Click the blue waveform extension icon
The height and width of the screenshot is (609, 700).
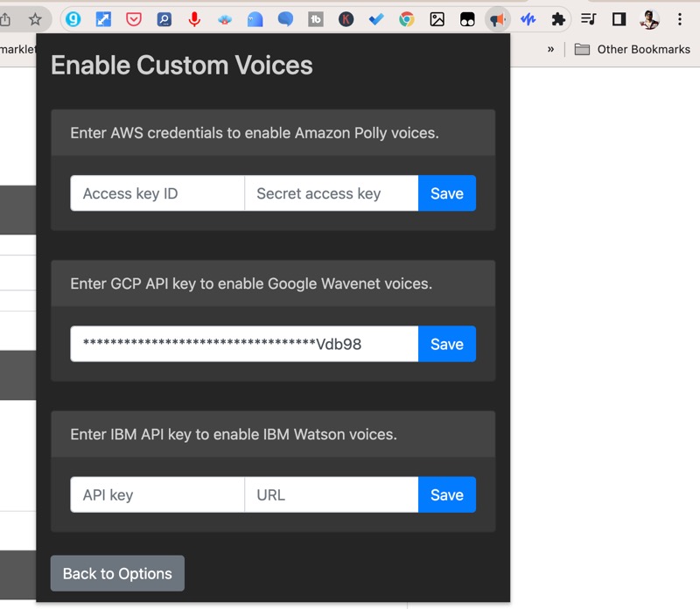pyautogui.click(x=528, y=19)
